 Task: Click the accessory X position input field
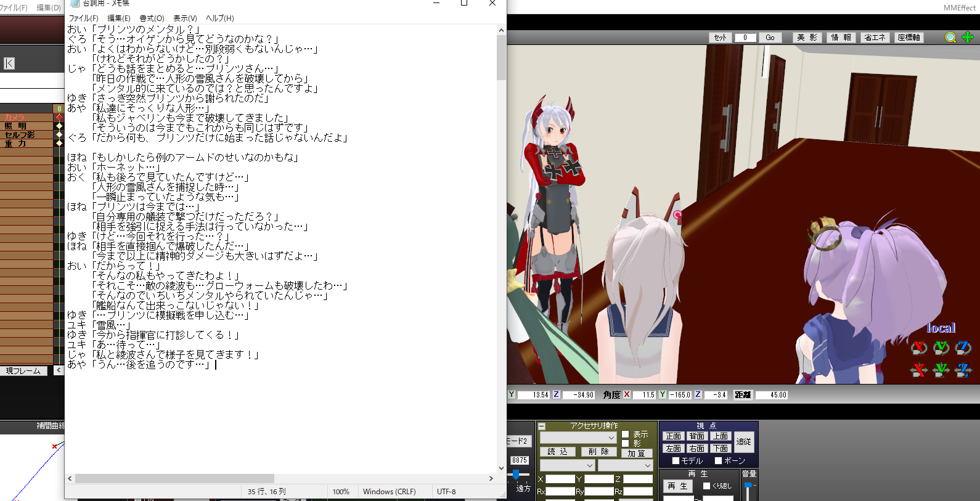coord(560,479)
